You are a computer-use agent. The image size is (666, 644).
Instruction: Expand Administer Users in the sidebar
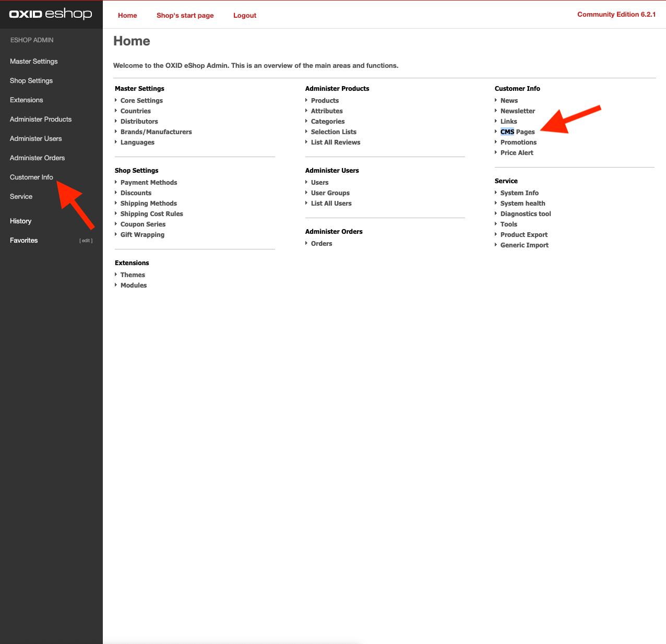(36, 138)
